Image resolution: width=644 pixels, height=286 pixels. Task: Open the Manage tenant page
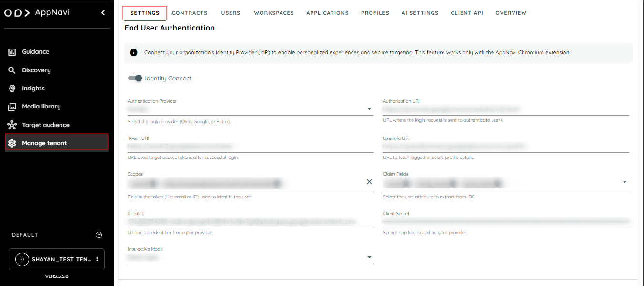[44, 142]
